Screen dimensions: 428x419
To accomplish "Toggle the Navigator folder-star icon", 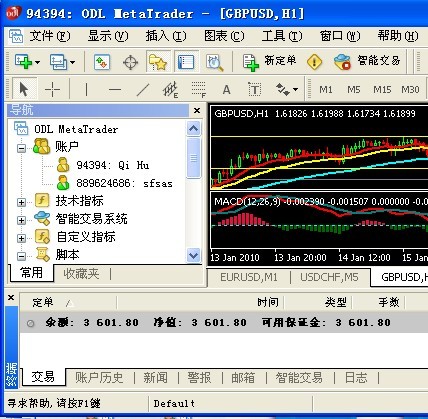I will pos(158,62).
